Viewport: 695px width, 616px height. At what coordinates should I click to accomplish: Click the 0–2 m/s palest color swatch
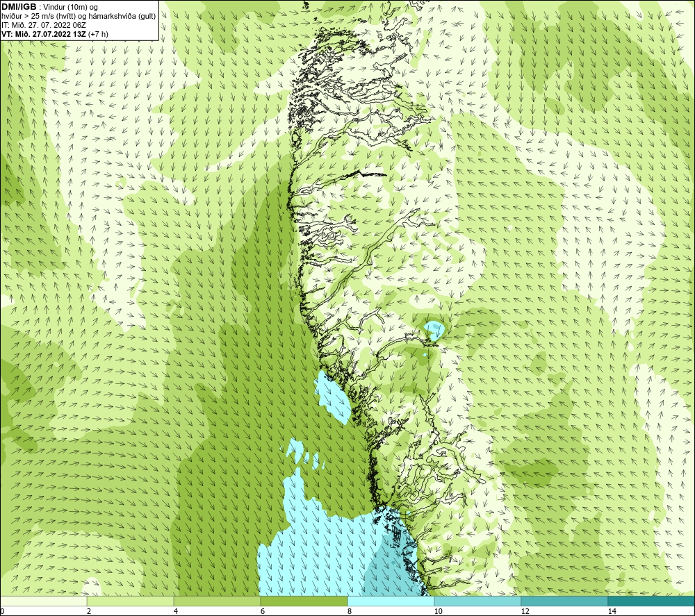tap(43, 601)
